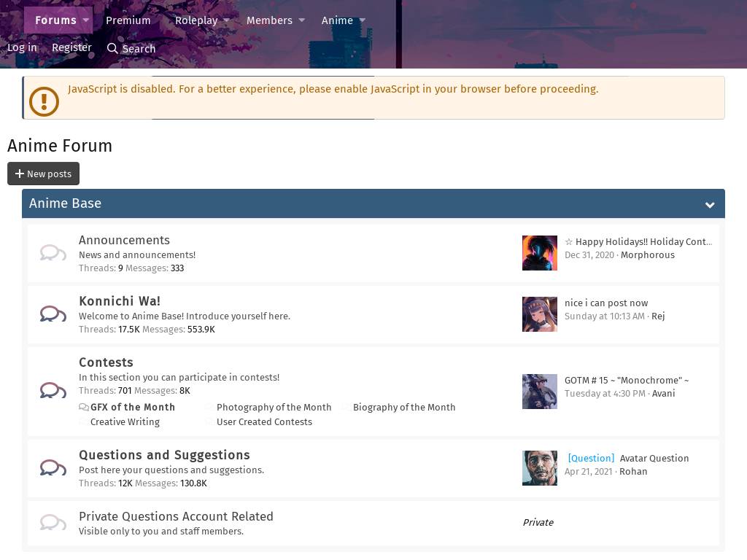Click the Announcements forum speech bubble icon
Screen dimensions: 747x560
click(x=53, y=253)
